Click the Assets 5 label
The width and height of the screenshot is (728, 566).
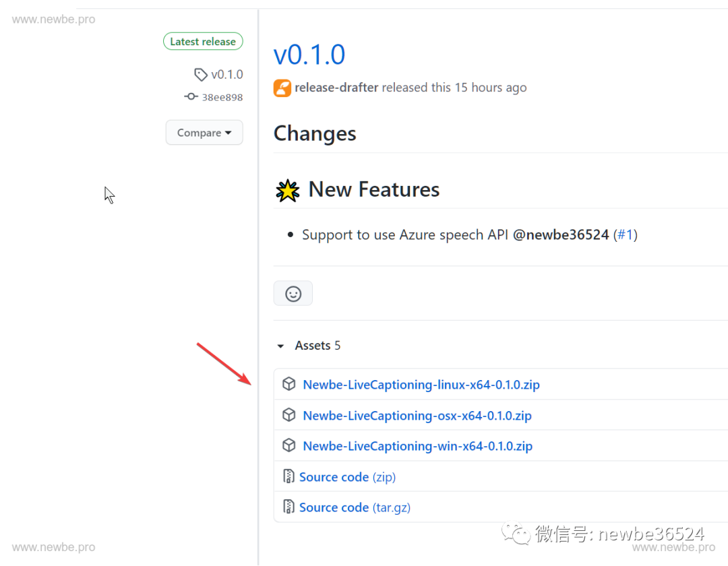(x=317, y=346)
